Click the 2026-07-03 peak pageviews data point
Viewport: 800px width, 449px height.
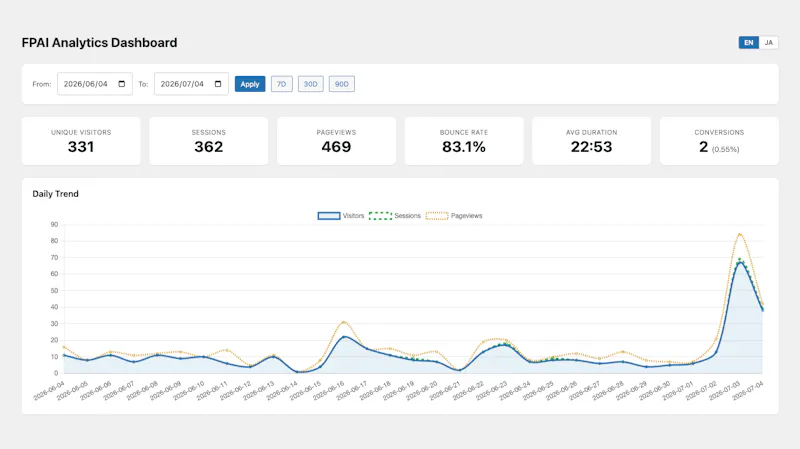coord(739,234)
